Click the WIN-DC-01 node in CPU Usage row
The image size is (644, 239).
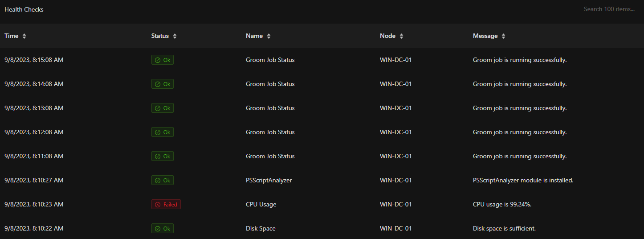point(395,204)
